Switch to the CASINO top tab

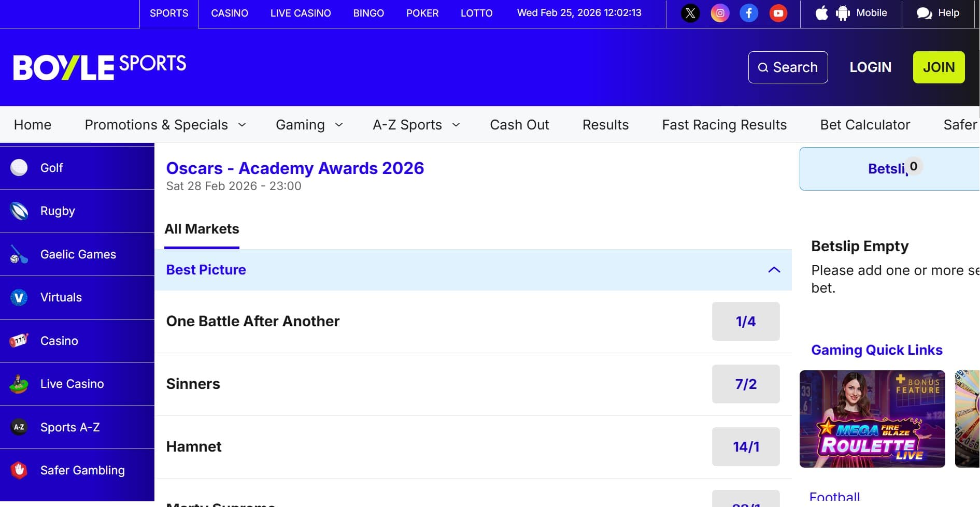229,13
